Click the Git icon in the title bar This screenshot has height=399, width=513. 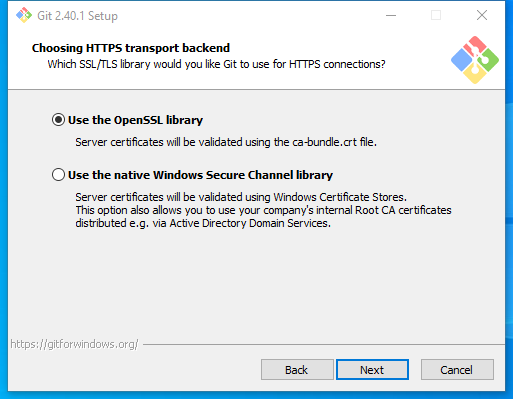[24, 15]
